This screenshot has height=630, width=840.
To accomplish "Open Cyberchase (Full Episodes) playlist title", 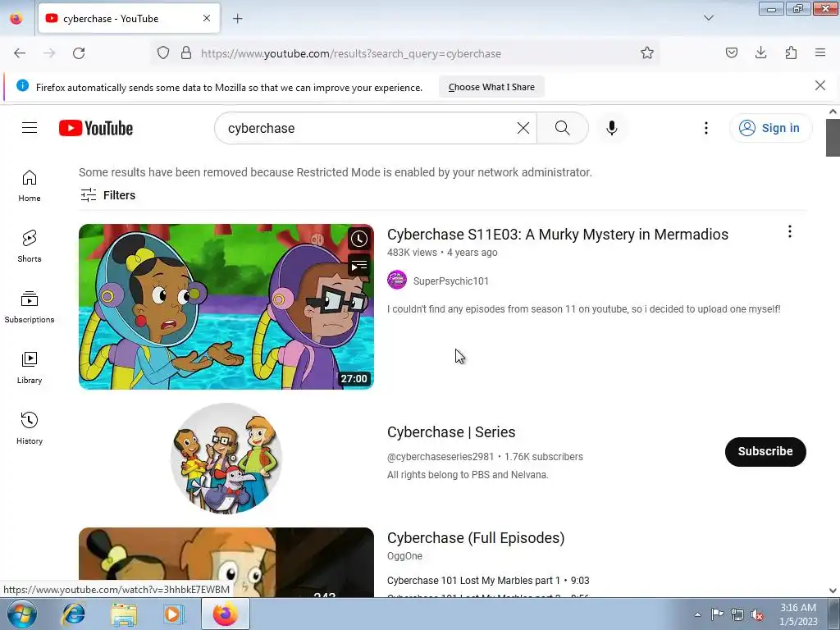I will [476, 538].
